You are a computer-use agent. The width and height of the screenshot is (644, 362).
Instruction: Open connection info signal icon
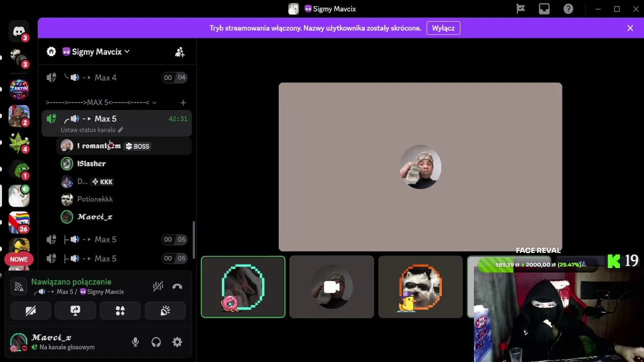[19, 287]
